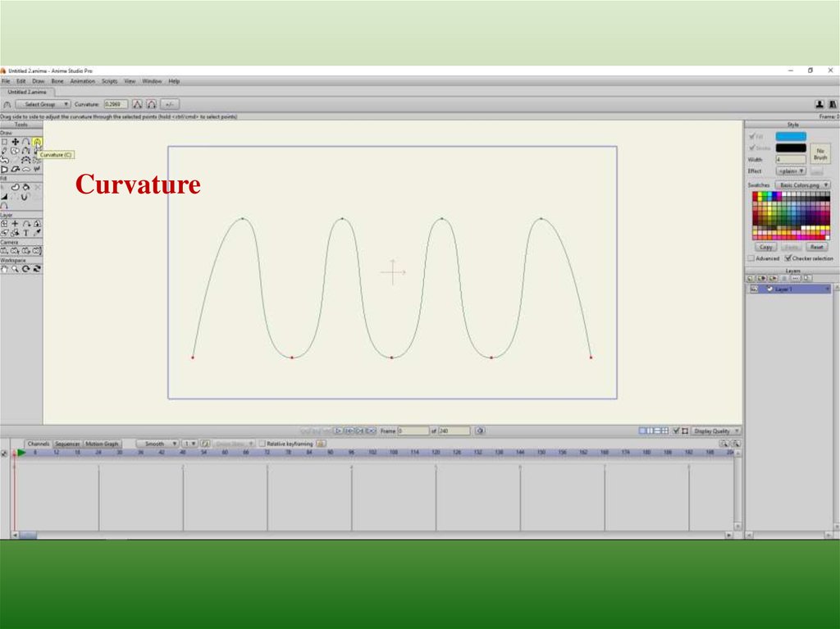Toggle the Fill checkbox in Style
Image resolution: width=840 pixels, height=629 pixels.
752,137
